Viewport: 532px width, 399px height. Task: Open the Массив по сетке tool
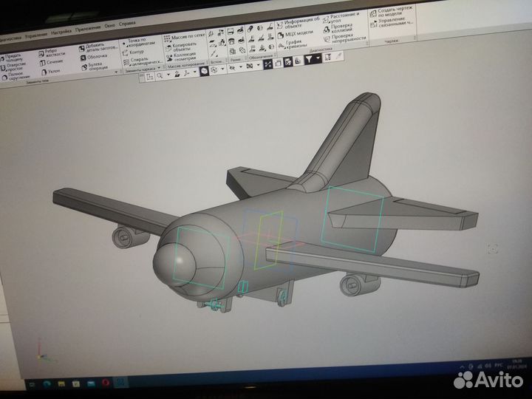185,36
